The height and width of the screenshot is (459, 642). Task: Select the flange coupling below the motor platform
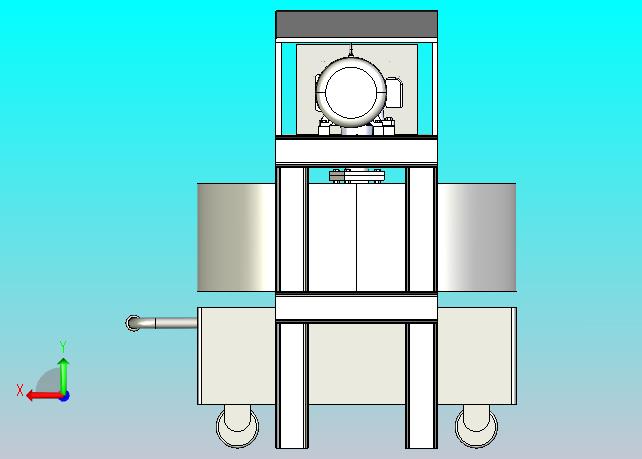coord(357,176)
